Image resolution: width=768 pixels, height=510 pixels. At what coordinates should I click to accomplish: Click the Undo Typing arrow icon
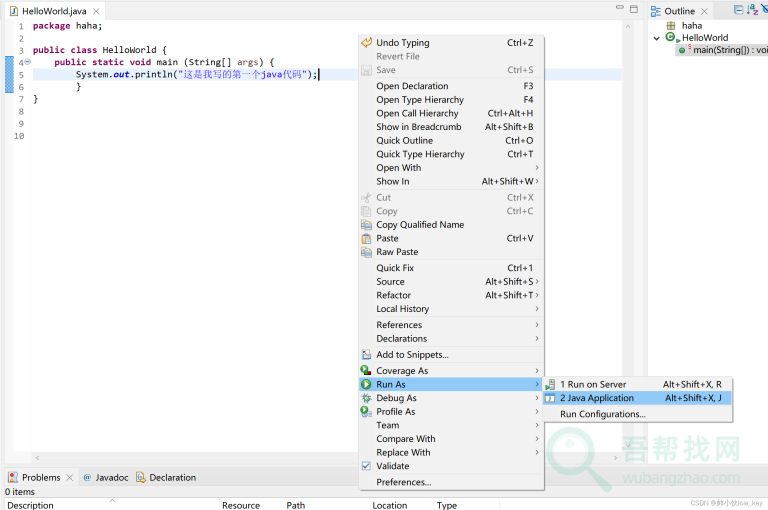(366, 43)
